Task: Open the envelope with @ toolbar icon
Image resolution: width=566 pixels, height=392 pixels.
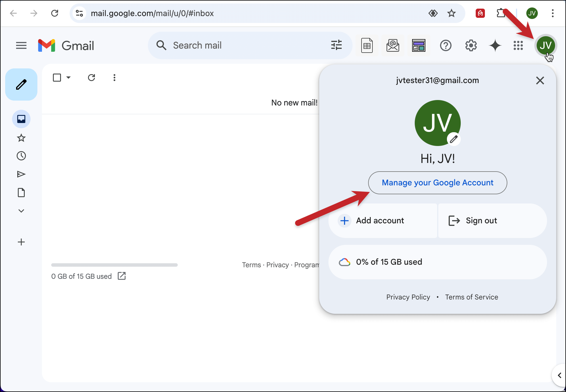Action: coord(393,45)
